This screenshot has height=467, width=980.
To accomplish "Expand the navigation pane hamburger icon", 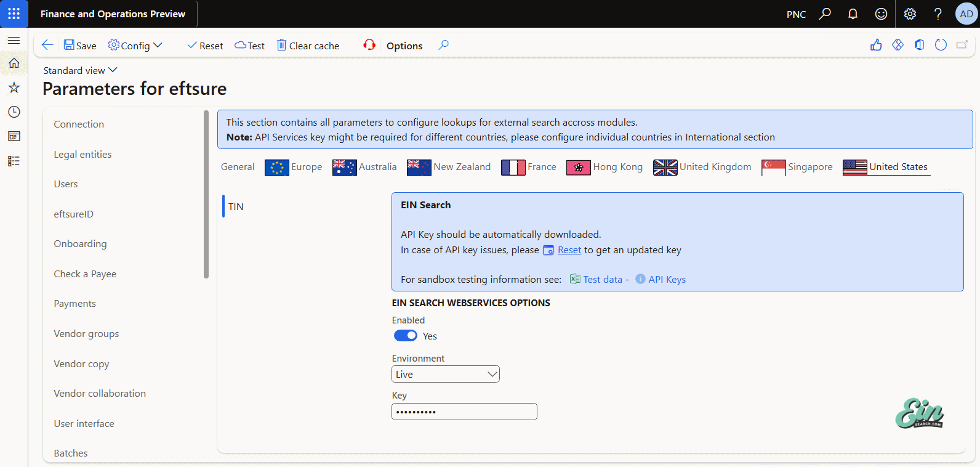I will tap(14, 40).
